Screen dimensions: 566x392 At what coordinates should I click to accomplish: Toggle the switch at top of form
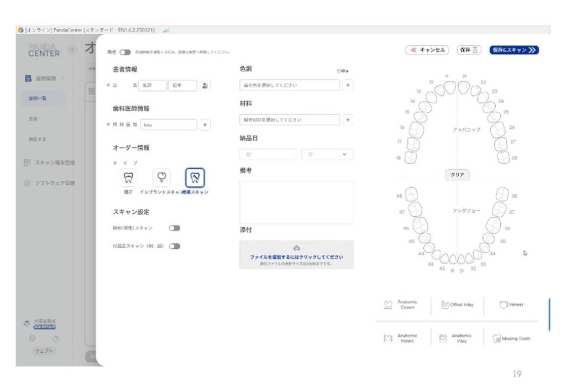[x=125, y=52]
